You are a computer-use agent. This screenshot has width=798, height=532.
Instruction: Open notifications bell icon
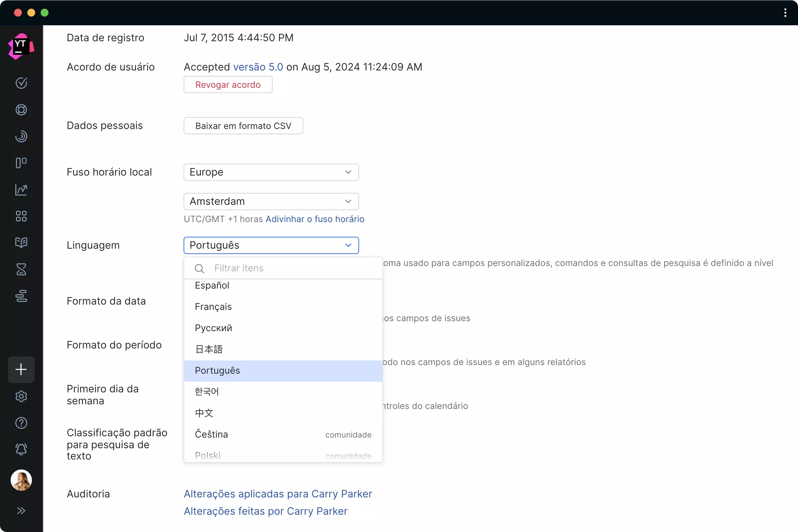21,449
